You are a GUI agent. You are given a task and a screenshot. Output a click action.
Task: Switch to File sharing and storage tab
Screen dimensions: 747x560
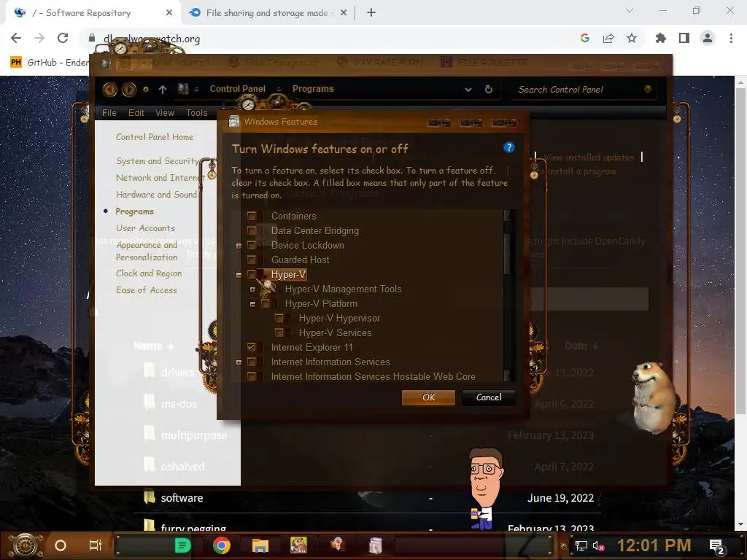pos(267,13)
